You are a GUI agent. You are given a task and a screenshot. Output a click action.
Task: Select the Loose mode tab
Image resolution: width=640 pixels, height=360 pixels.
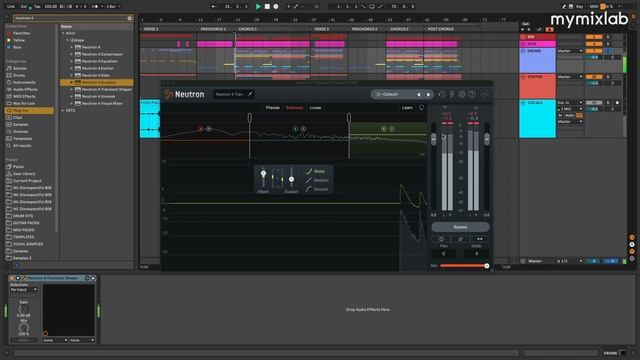point(316,108)
